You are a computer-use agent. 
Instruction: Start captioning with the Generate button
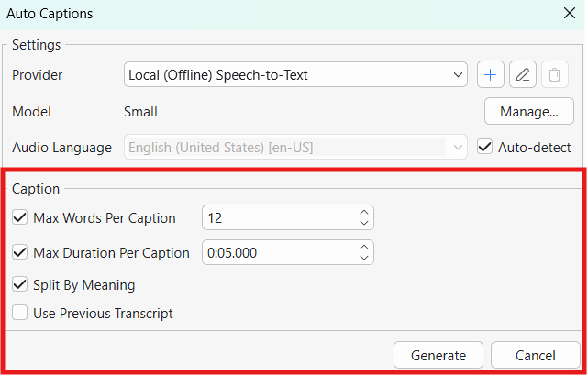(438, 355)
